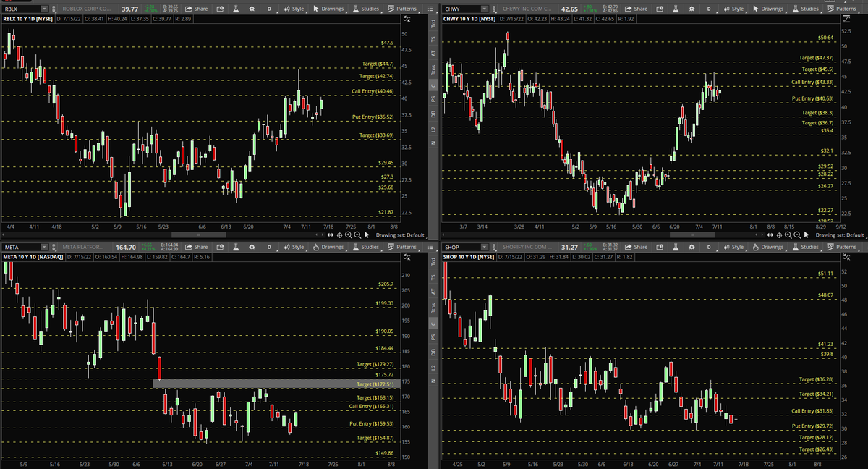Click zoom in magnifier under RBLX chart
The height and width of the screenshot is (469, 868).
point(349,235)
